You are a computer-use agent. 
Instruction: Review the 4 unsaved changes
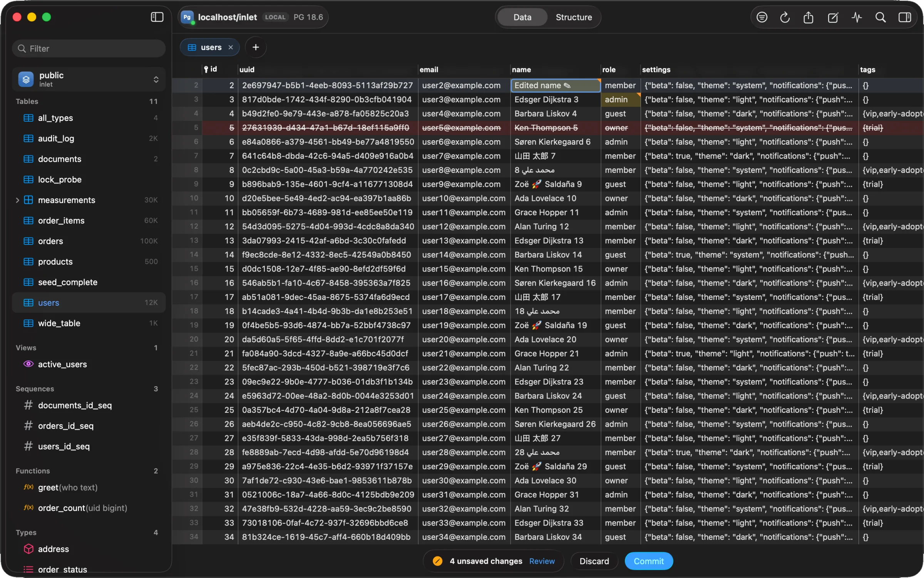click(542, 561)
